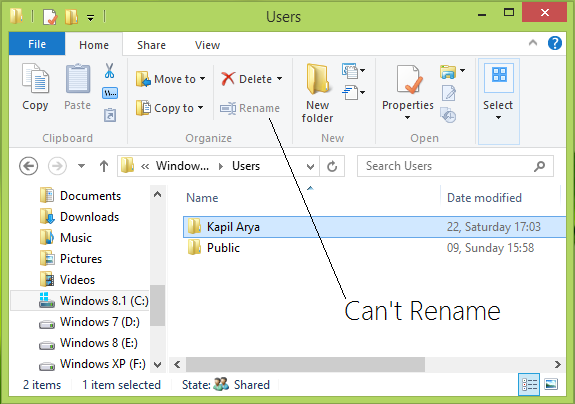
Task: Click the horizontal scrollbar thumb
Action: point(305,365)
